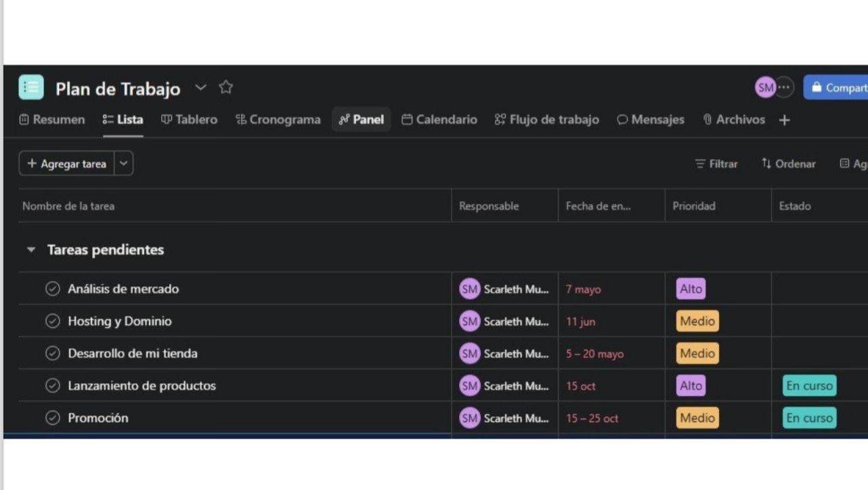
Task: Click the more members ellipsis icon
Action: [x=784, y=87]
